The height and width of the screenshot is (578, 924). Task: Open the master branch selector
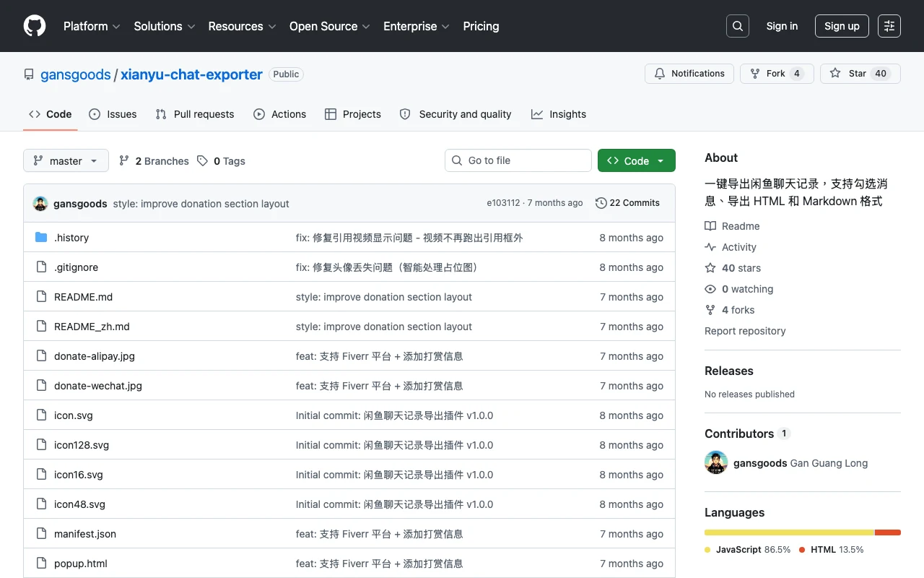tap(66, 160)
